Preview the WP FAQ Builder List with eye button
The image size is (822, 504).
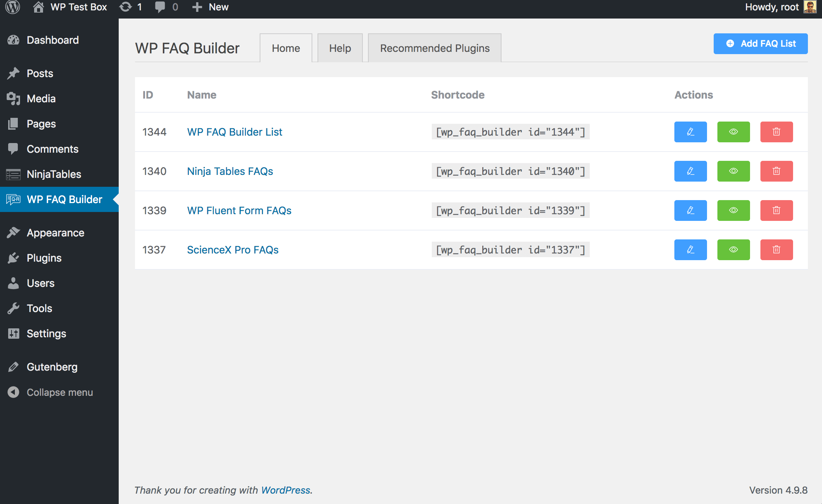tap(733, 132)
